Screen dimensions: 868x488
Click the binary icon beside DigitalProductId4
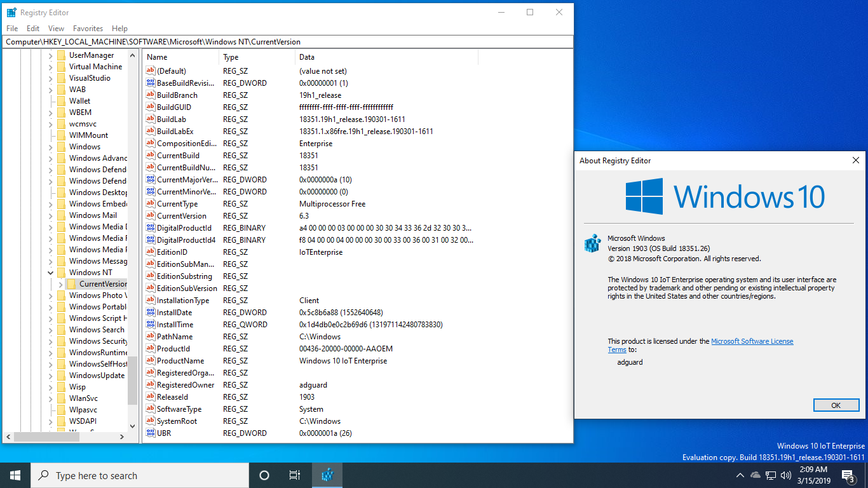coord(151,240)
